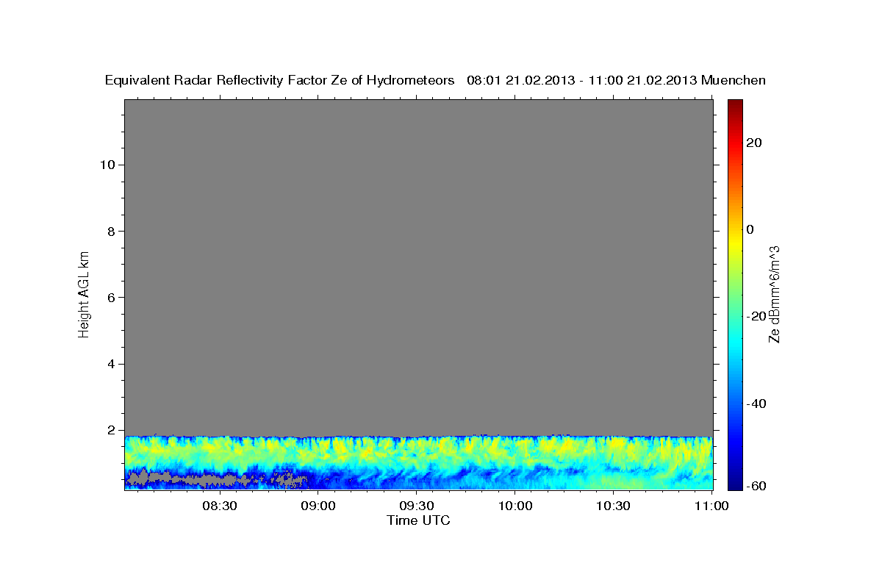882x588 pixels.
Task: Click the 'Ze dBmm^6/m^3' colorbar label
Action: 774,293
